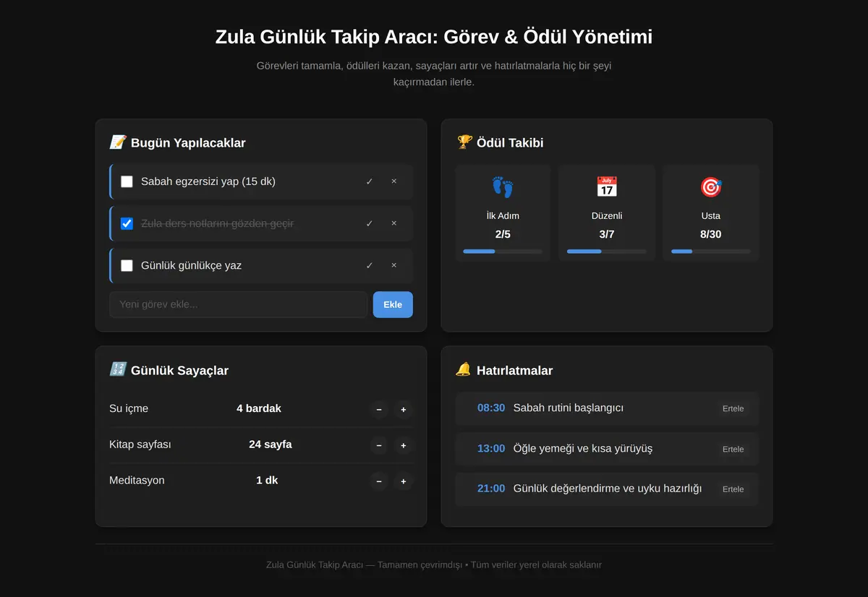Screen dimensions: 868x597
Task: Select the '1 dk' Meditasyon value
Action: 267,480
